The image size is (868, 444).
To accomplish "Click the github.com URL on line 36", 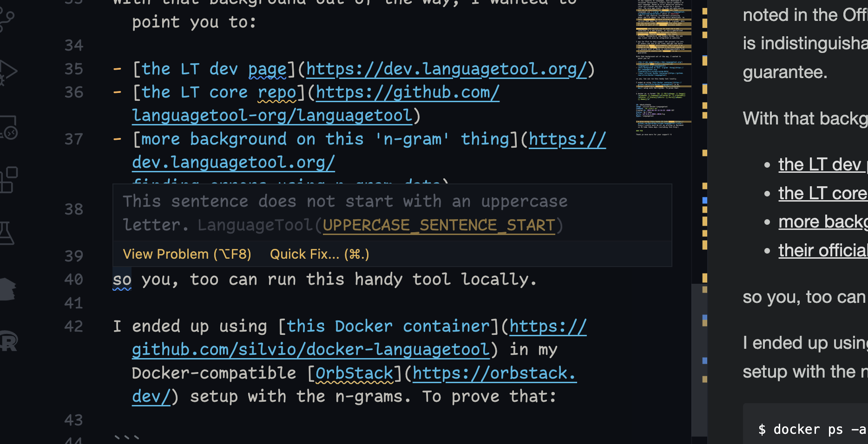I will 407,92.
